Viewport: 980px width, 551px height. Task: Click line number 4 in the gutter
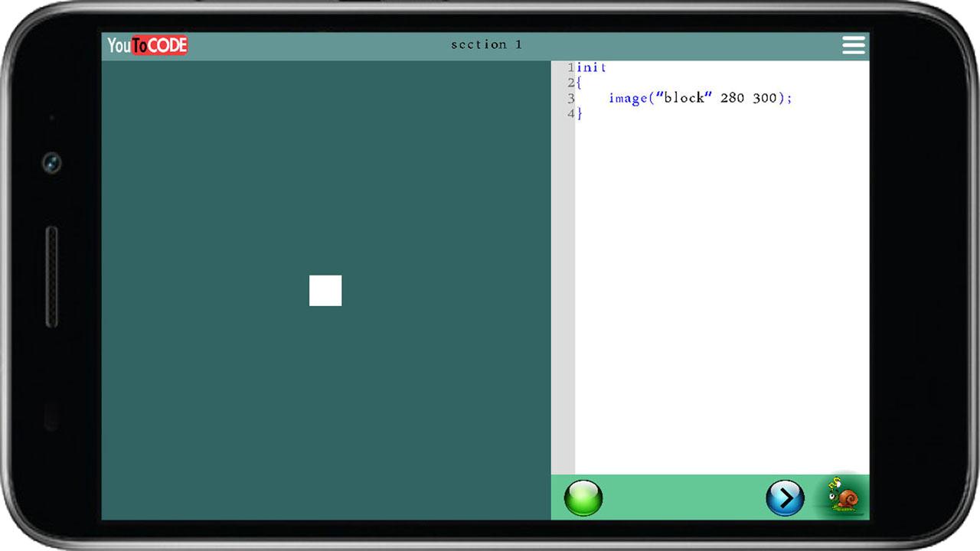[571, 114]
